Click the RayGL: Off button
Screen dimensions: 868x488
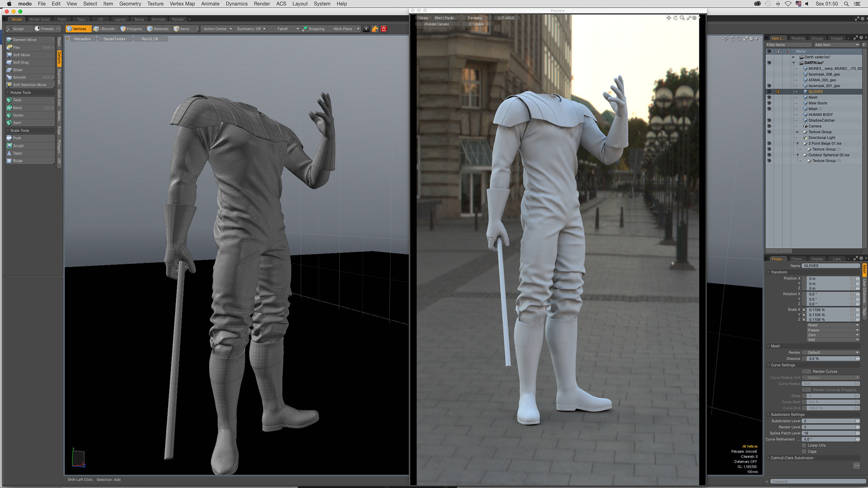[150, 39]
